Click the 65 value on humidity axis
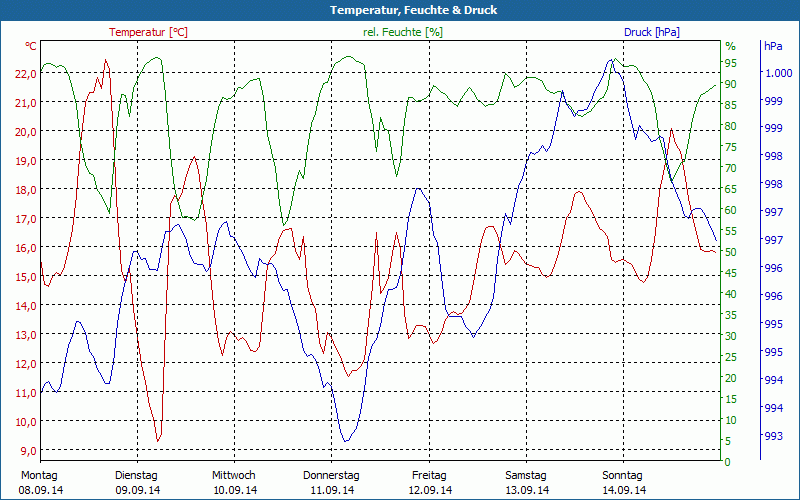 point(731,189)
